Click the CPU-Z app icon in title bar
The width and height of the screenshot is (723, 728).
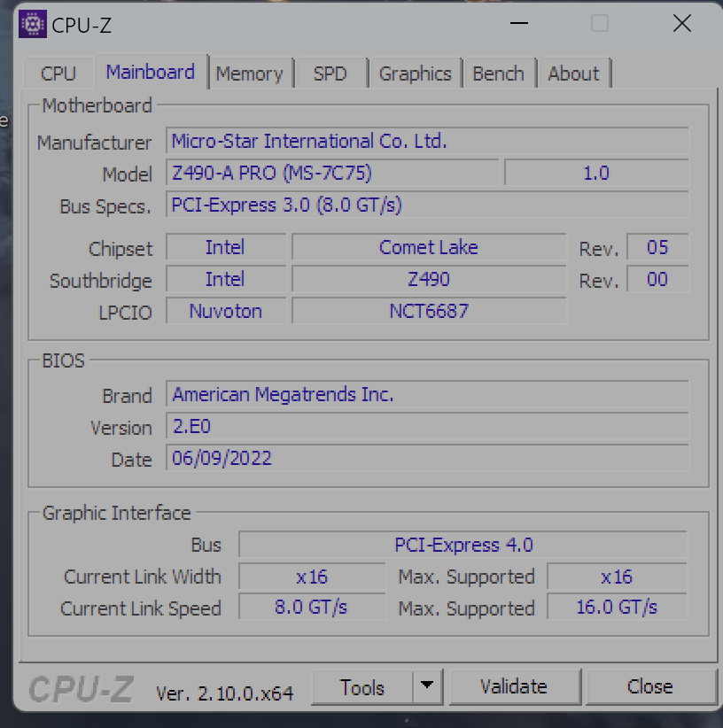click(33, 24)
